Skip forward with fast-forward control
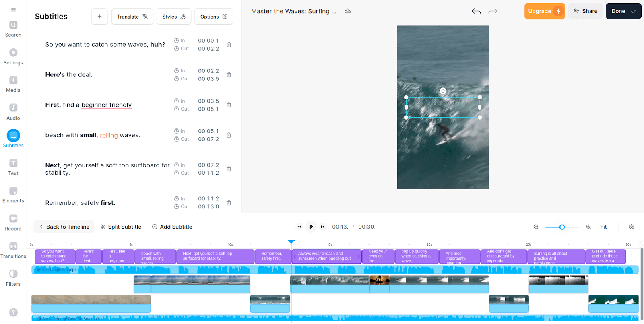This screenshot has width=644, height=324. pos(322,227)
